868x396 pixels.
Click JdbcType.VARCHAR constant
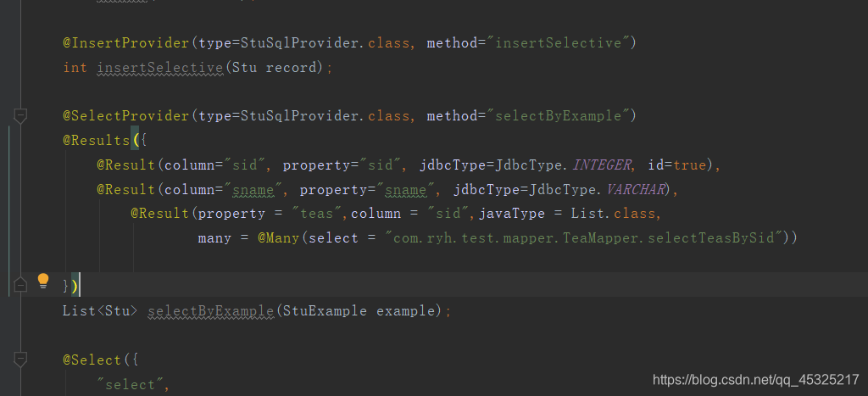[597, 189]
